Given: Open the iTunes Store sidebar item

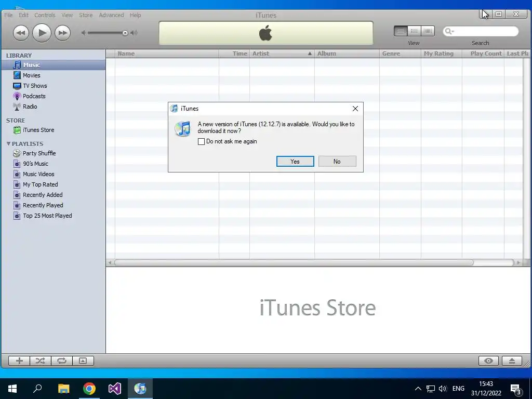Looking at the screenshot, I should [54, 130].
